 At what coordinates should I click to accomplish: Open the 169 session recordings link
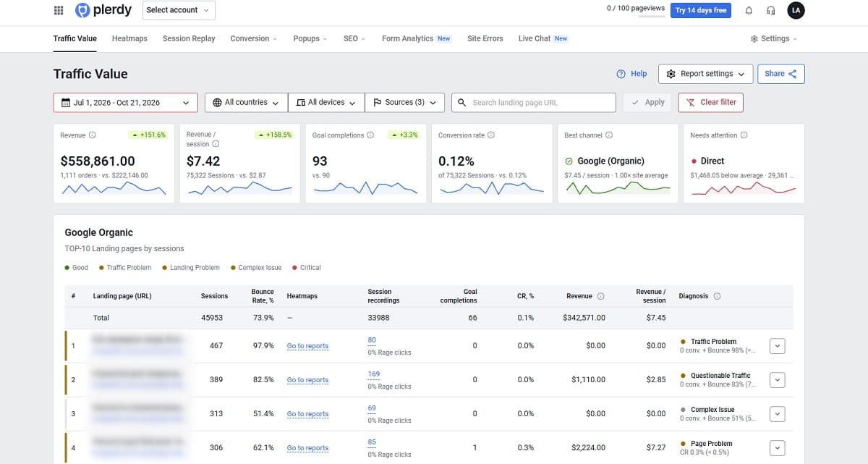click(x=374, y=374)
